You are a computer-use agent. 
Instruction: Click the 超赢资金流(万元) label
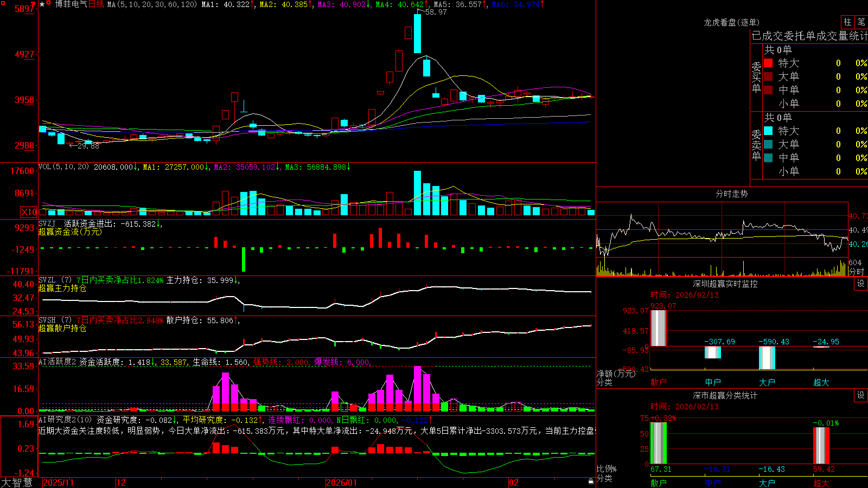(70, 232)
